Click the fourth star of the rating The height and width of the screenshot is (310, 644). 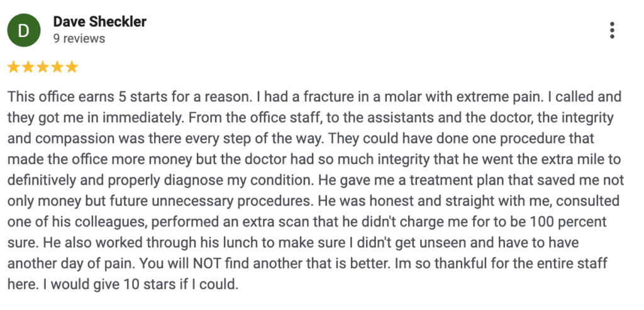[57, 67]
